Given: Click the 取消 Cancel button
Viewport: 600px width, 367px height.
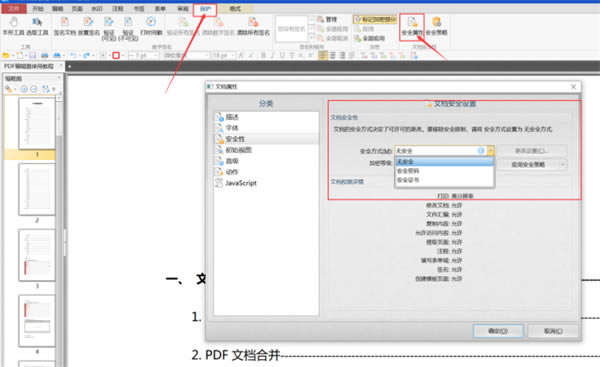Looking at the screenshot, I should click(x=553, y=331).
